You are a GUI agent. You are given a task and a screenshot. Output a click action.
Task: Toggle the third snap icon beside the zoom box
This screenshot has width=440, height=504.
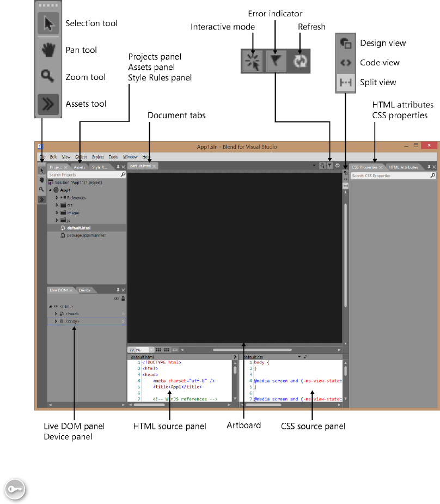click(175, 350)
